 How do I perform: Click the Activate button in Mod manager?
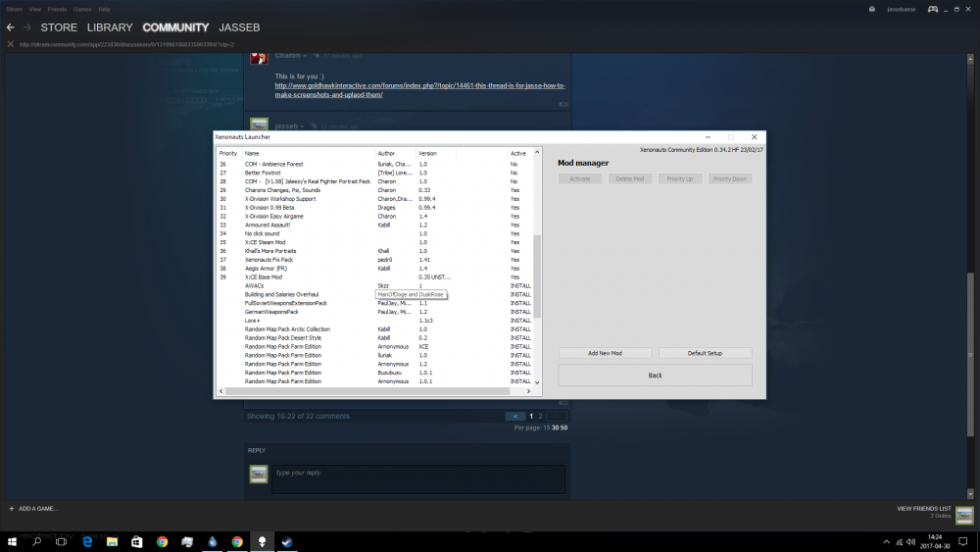580,178
